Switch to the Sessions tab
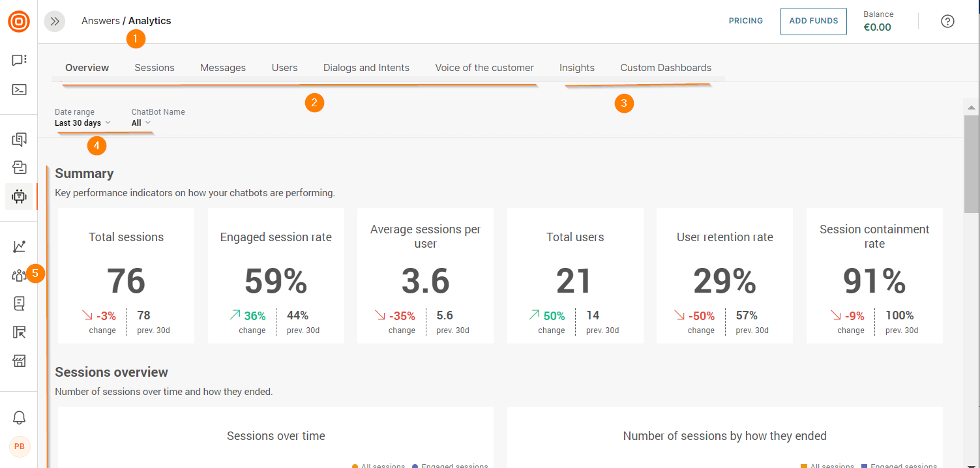Image resolution: width=980 pixels, height=468 pixels. click(x=155, y=68)
